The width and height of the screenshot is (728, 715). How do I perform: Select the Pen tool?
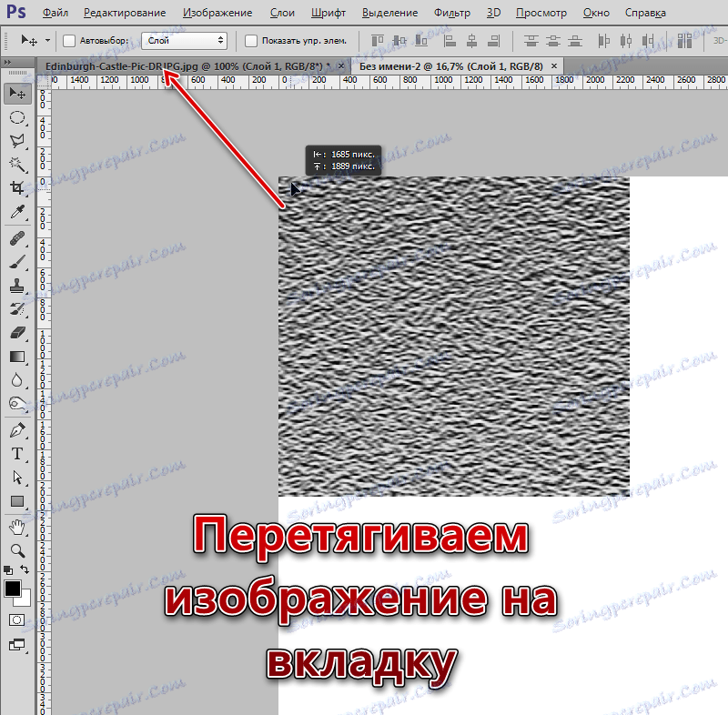coord(17,430)
